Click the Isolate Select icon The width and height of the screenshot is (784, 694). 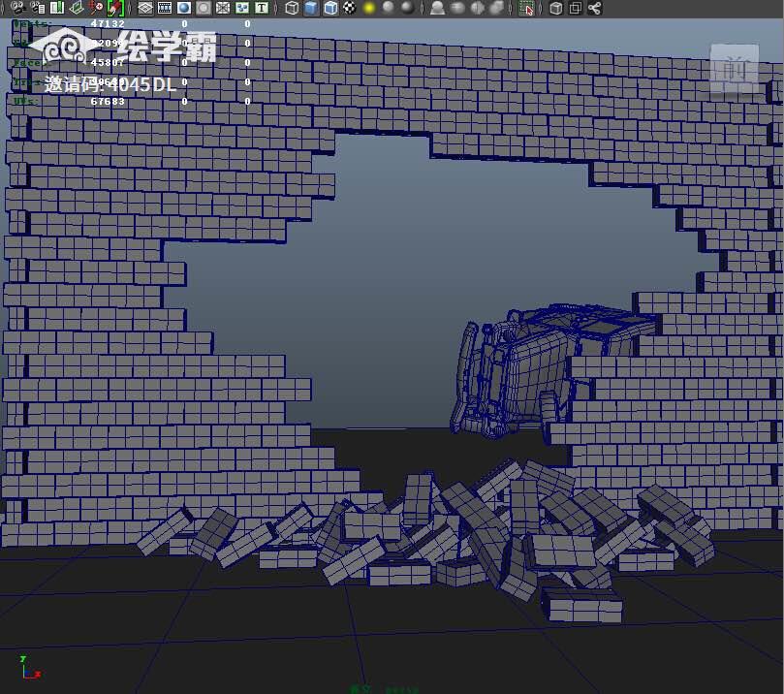pos(438,8)
